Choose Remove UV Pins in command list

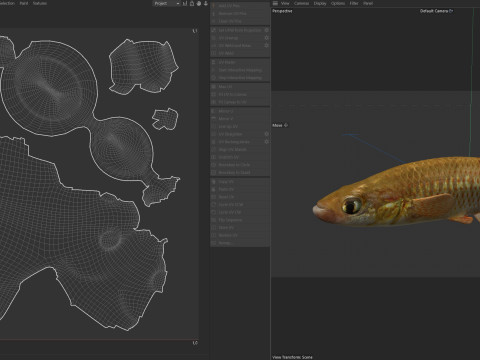(x=240, y=13)
